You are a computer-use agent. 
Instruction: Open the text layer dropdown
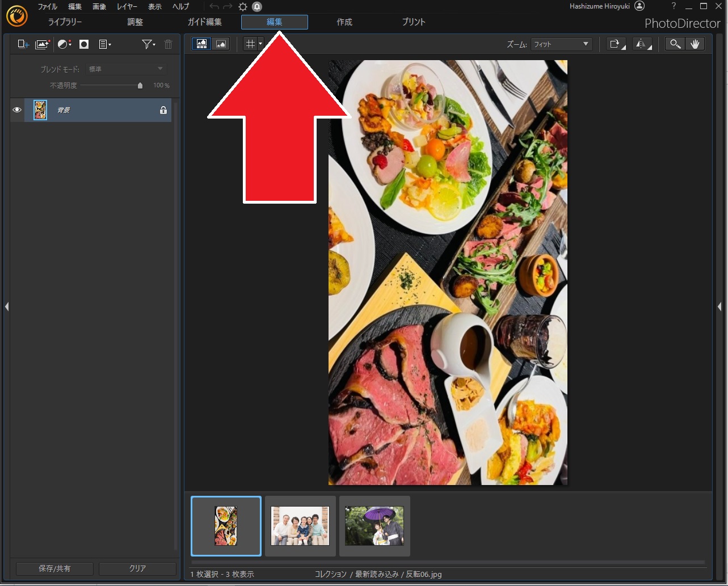click(105, 44)
